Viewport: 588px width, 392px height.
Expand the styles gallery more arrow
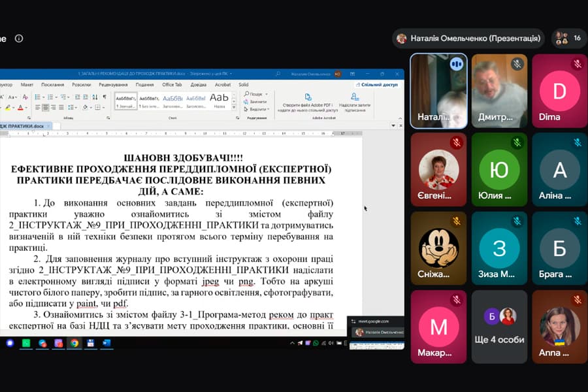(x=234, y=108)
